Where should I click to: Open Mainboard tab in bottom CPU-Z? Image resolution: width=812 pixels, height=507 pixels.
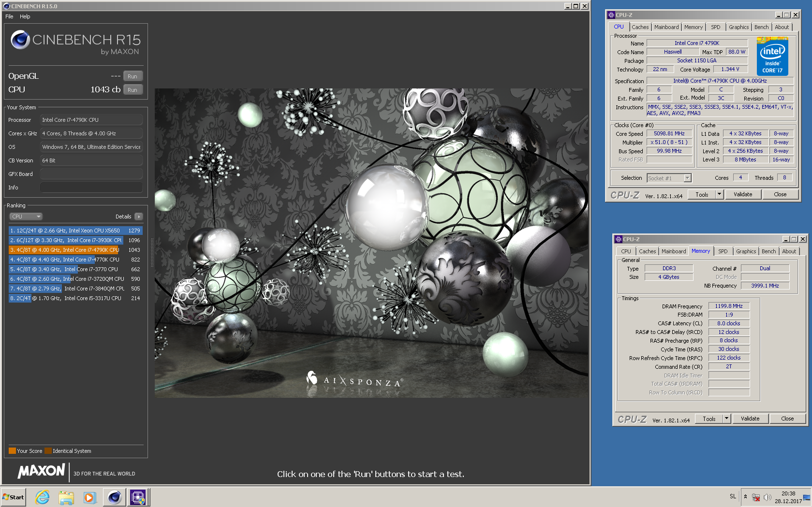click(674, 251)
